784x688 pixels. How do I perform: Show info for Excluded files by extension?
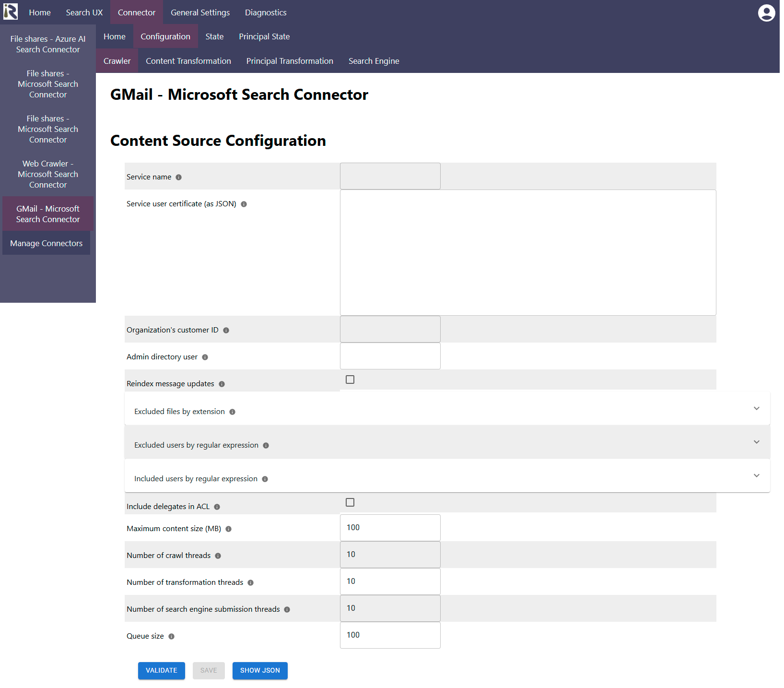[232, 412]
